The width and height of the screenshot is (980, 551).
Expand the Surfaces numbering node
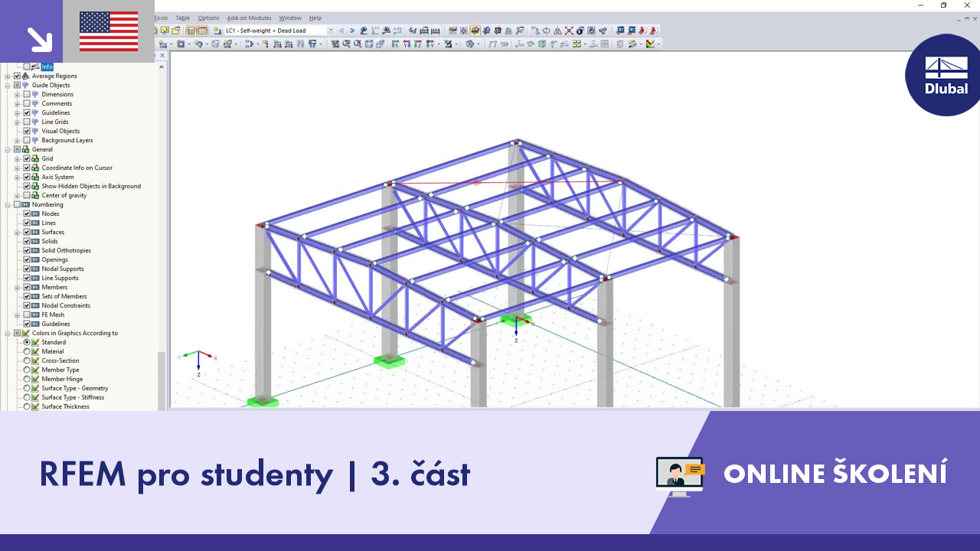tap(17, 232)
